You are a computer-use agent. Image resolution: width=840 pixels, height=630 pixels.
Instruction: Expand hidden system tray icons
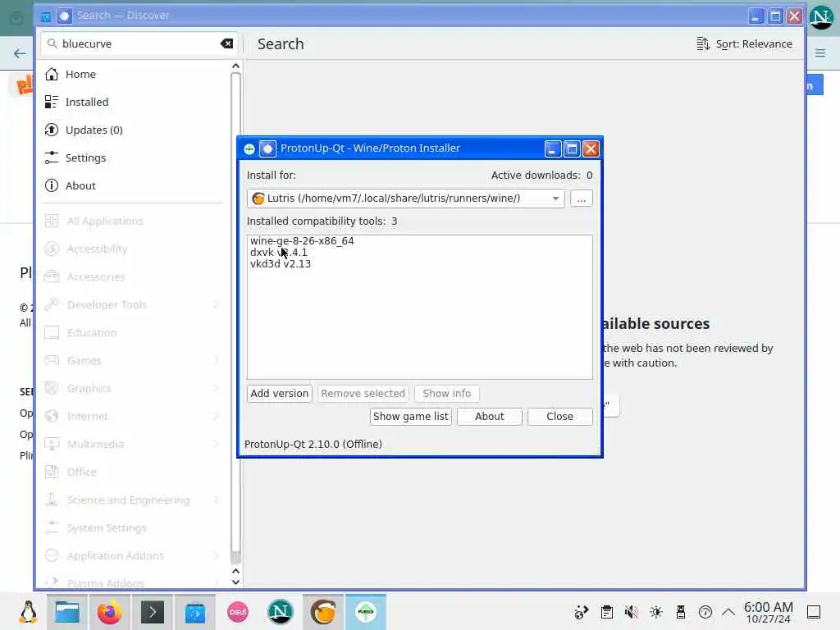[x=728, y=612]
